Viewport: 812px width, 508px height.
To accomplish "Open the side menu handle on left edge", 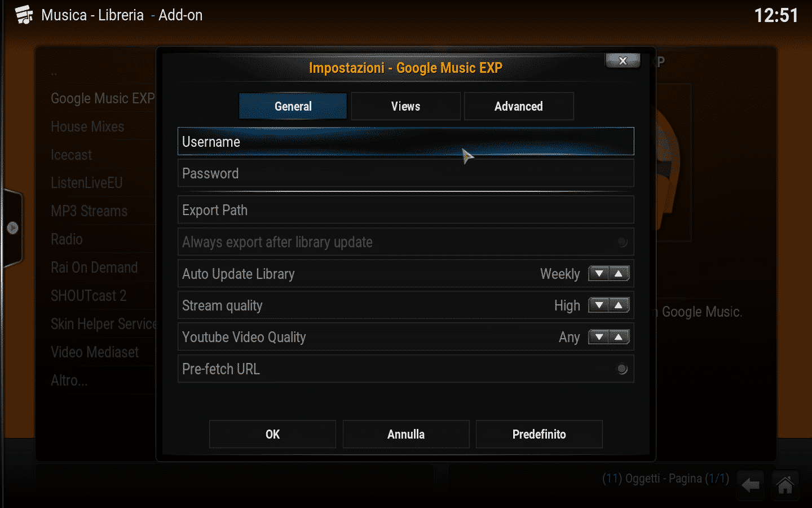I will tap(12, 228).
